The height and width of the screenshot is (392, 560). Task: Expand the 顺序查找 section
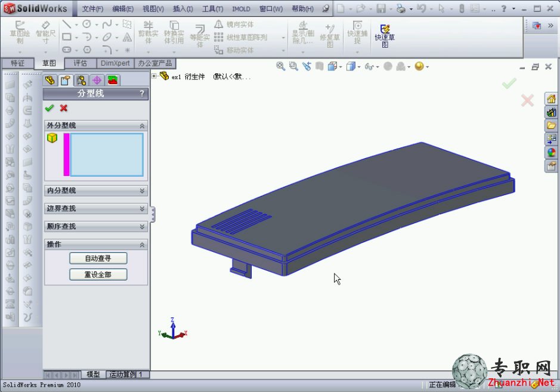pos(142,227)
